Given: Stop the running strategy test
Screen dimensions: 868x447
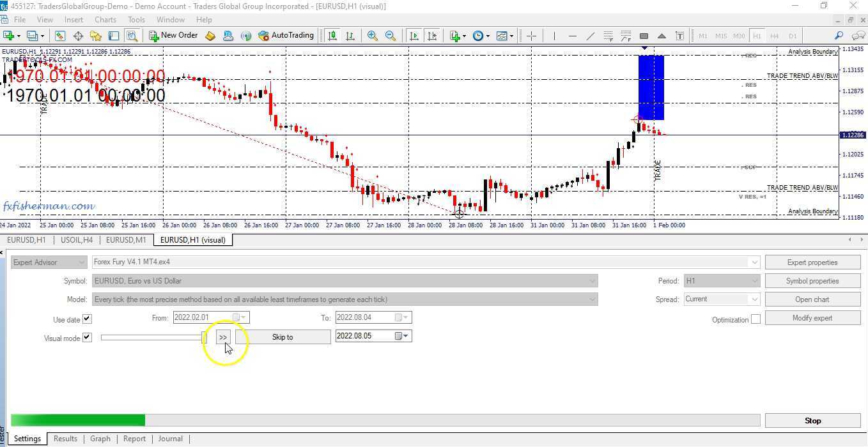Looking at the screenshot, I should click(x=812, y=420).
